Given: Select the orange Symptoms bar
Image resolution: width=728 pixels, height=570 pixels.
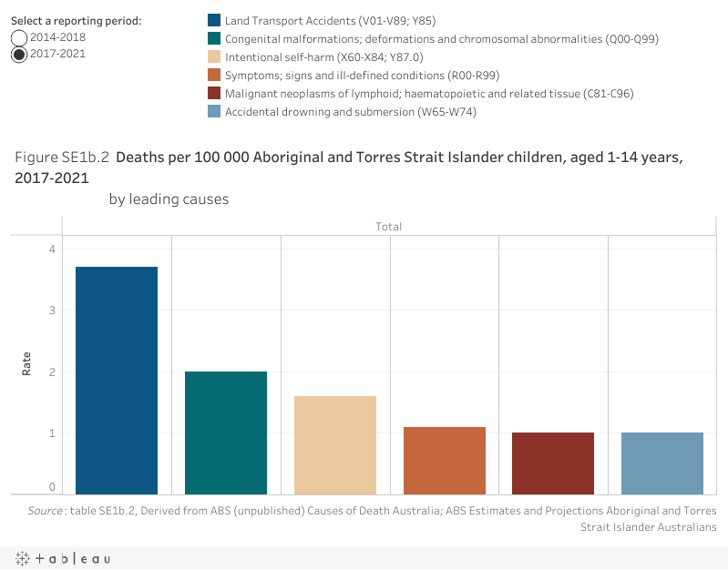Looking at the screenshot, I should tap(445, 461).
